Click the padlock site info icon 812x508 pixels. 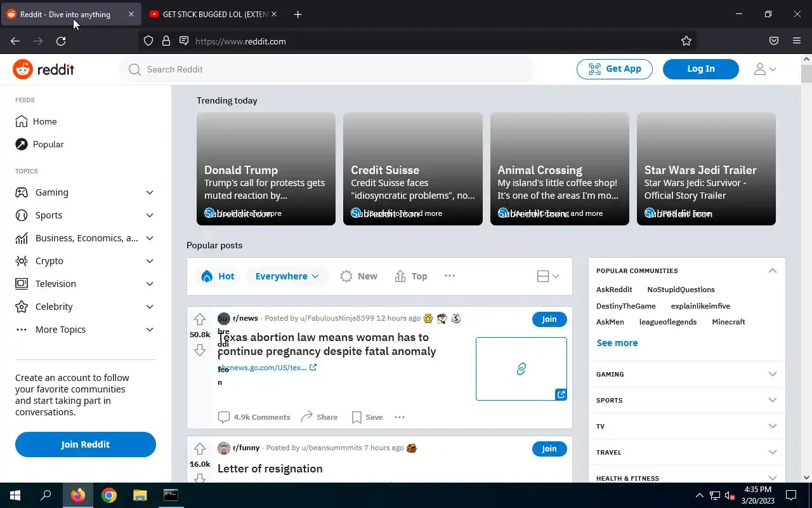pyautogui.click(x=166, y=41)
